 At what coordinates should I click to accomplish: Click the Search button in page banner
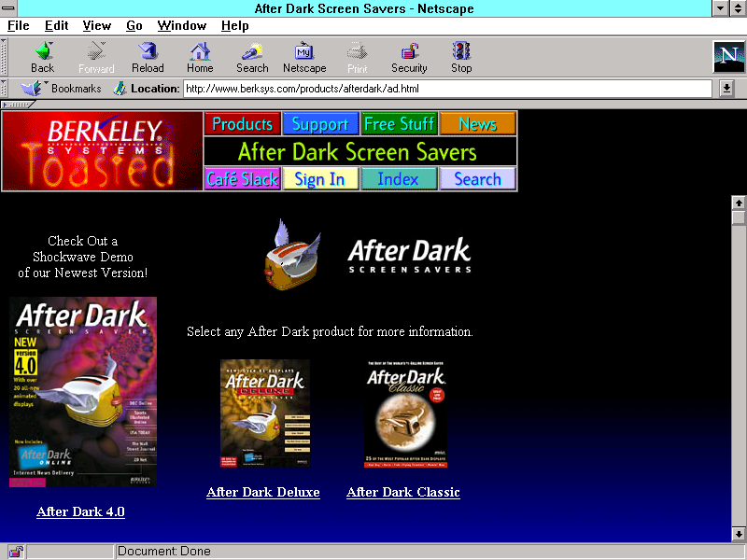coord(477,179)
